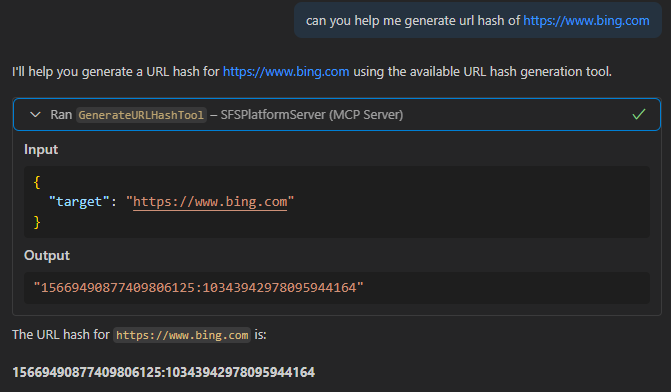Click the underlined URL in Input JSON
671x392 pixels.
pos(210,202)
